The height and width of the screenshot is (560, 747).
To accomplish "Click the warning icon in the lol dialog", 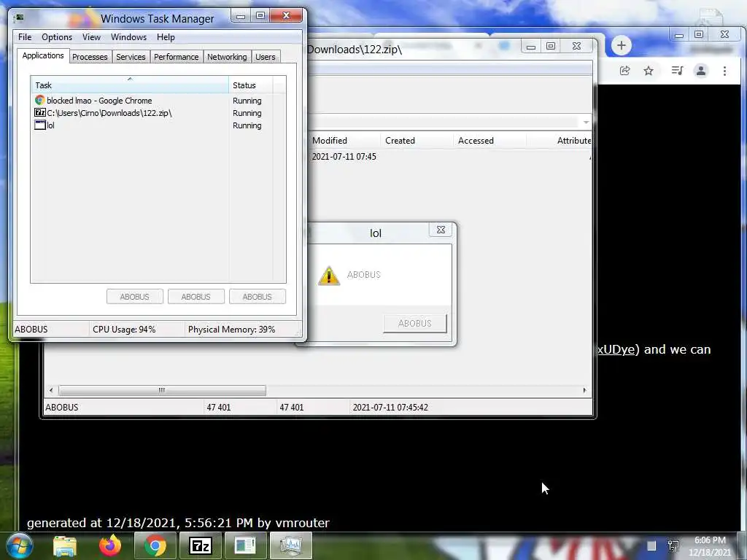I will 329,276.
